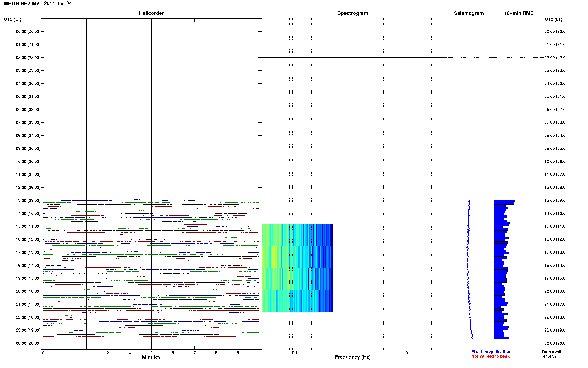The height and width of the screenshot is (368, 588).
Task: Click minute tick '9' on helicorder axis
Action: 238,353
